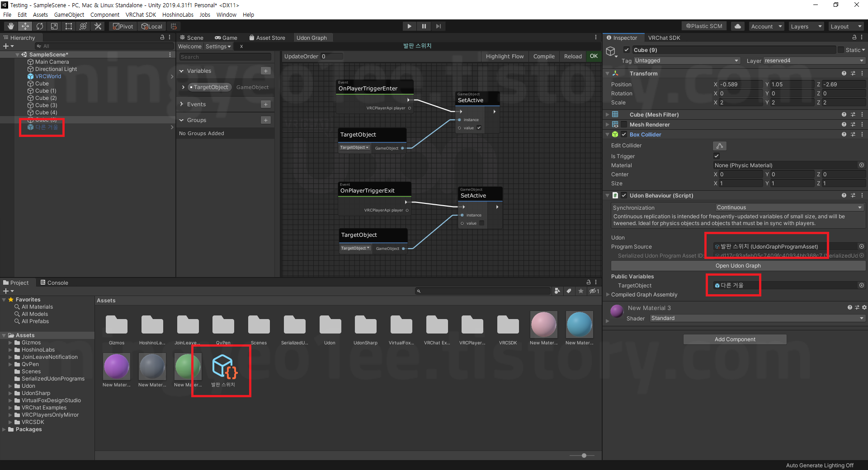Click the Compile button
Image resolution: width=868 pixels, height=470 pixels.
point(544,56)
